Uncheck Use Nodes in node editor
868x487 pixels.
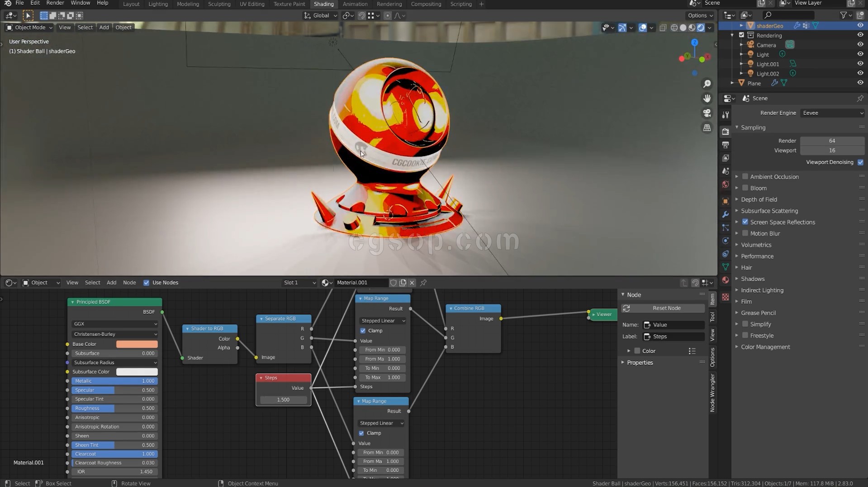coord(147,283)
